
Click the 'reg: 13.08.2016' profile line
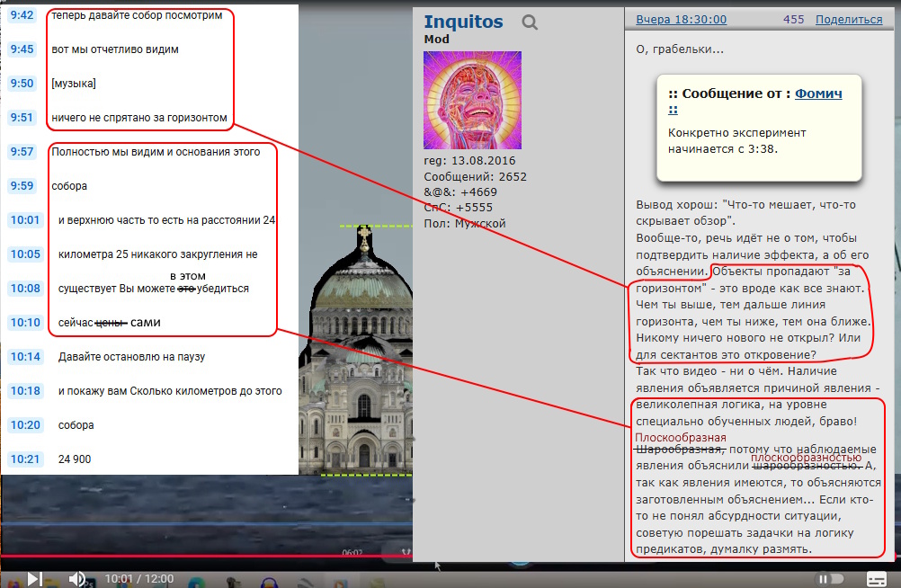[x=469, y=161]
